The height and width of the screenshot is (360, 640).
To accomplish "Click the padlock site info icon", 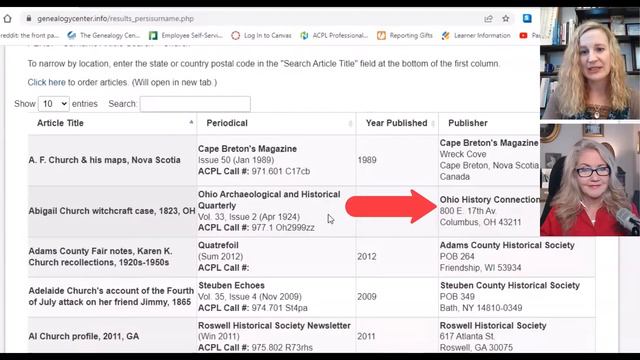I will point(28,18).
